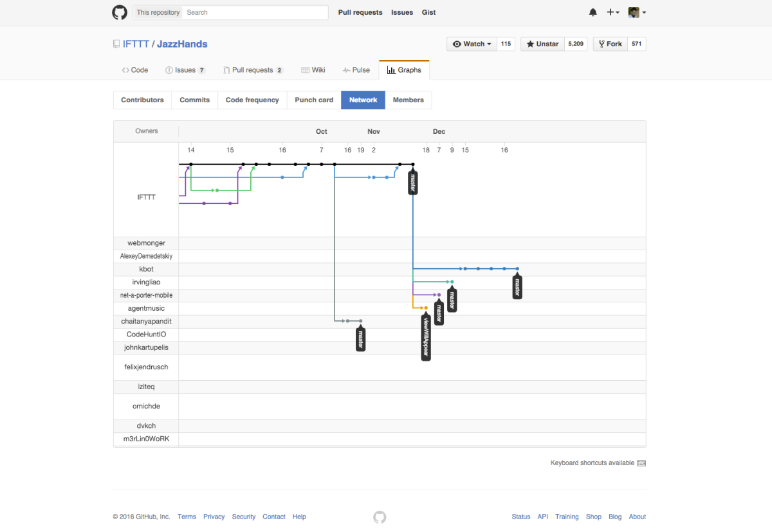
Task: Open Privacy link in footer
Action: (214, 517)
